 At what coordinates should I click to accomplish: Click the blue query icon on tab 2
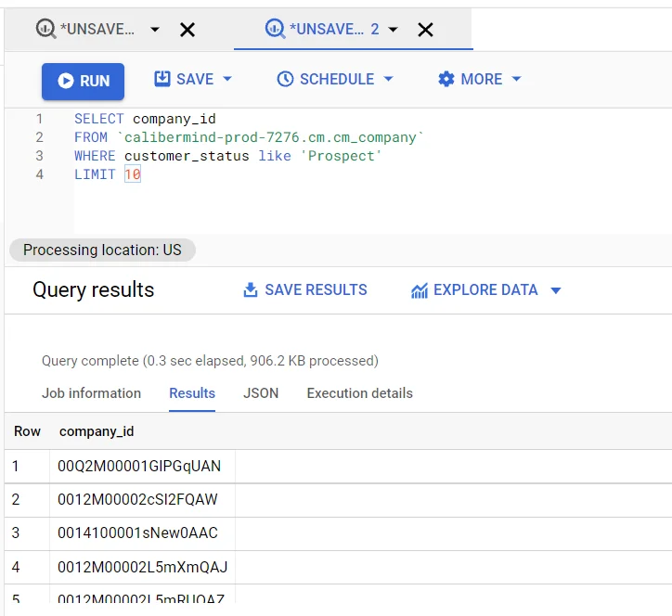275,29
